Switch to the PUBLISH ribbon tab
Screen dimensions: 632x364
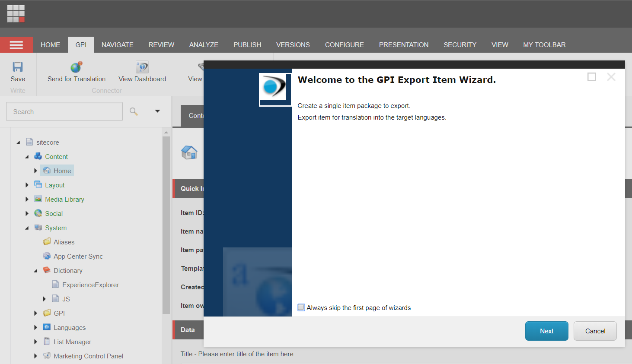point(247,44)
